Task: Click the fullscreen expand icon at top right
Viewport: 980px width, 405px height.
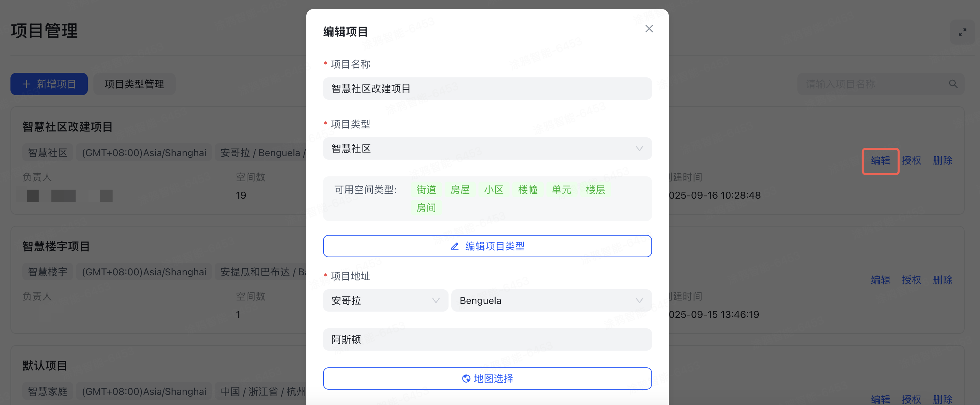Action: click(x=962, y=32)
